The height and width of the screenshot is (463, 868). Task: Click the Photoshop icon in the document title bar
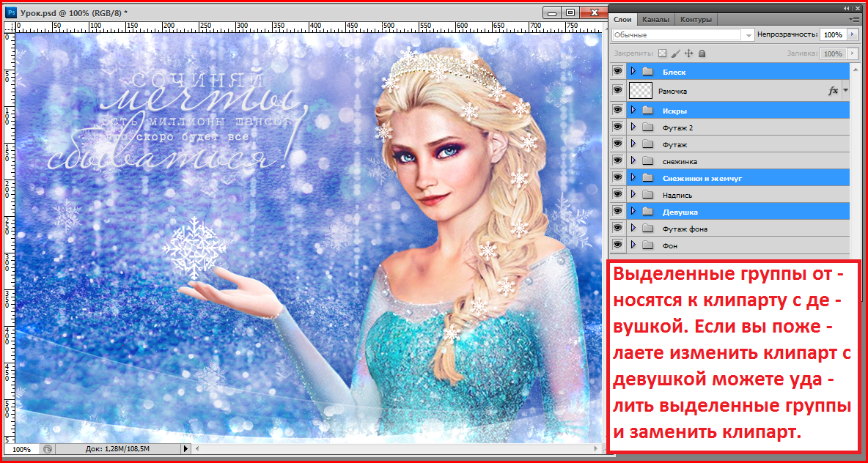12,12
